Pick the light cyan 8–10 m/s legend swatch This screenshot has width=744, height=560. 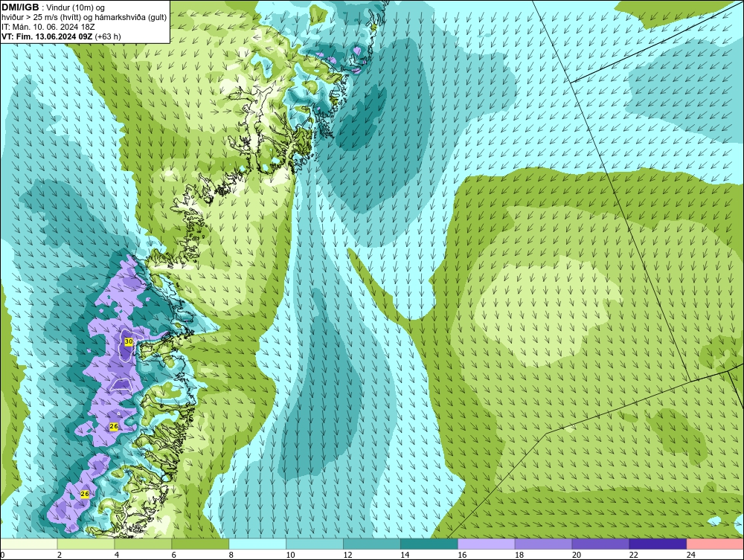[257, 544]
